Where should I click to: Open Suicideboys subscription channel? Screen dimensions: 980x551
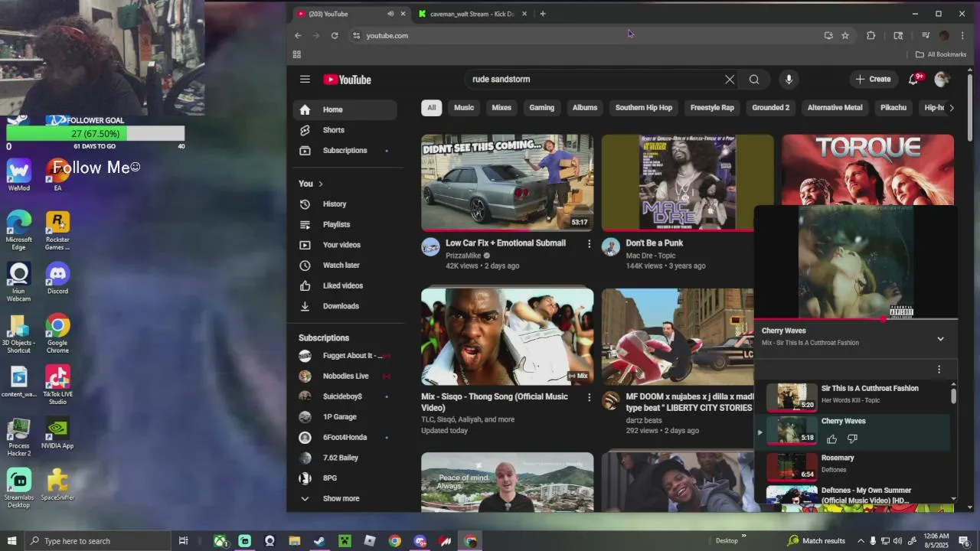click(345, 396)
